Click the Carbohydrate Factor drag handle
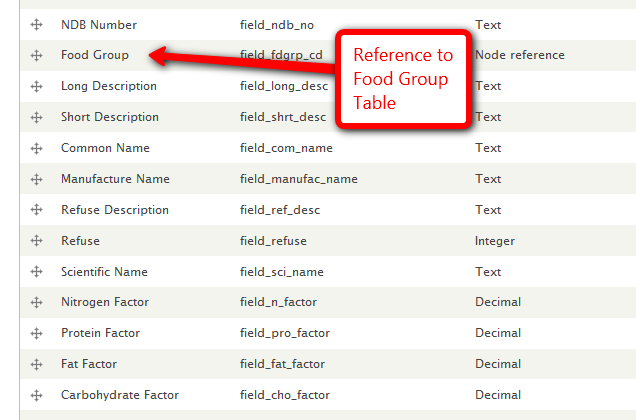Viewport: 636px width, 420px height. 37,395
